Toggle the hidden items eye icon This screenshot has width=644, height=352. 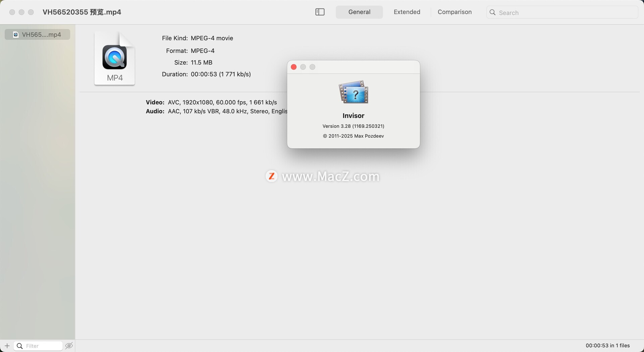69,346
